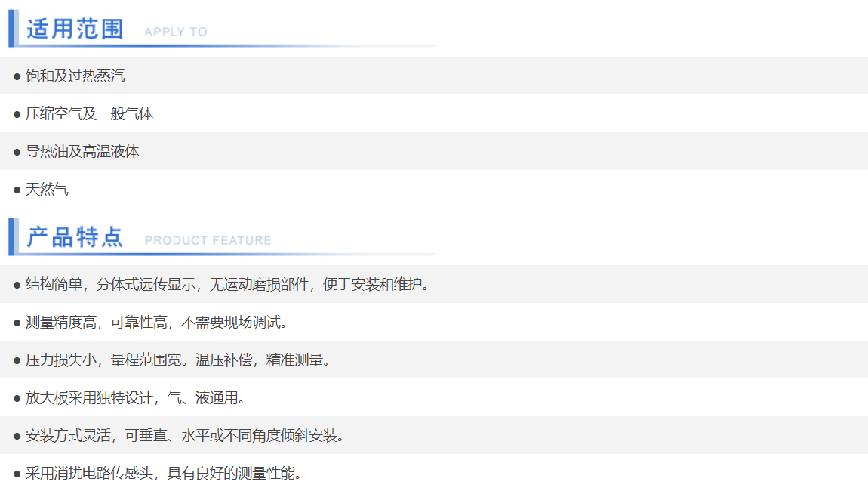Click the 压力损失小 feature text
Image resolution: width=868 pixels, height=494 pixels.
click(178, 360)
